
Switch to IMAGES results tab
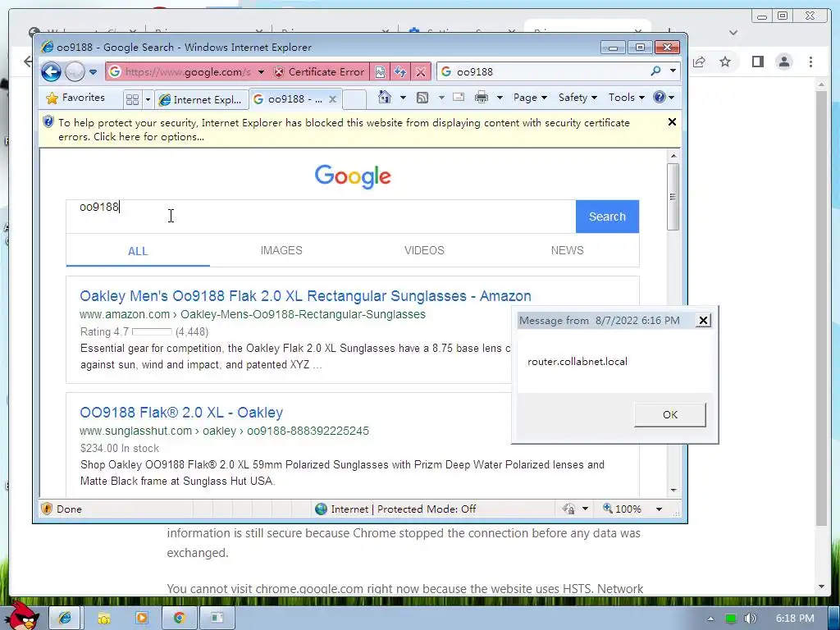click(x=281, y=251)
